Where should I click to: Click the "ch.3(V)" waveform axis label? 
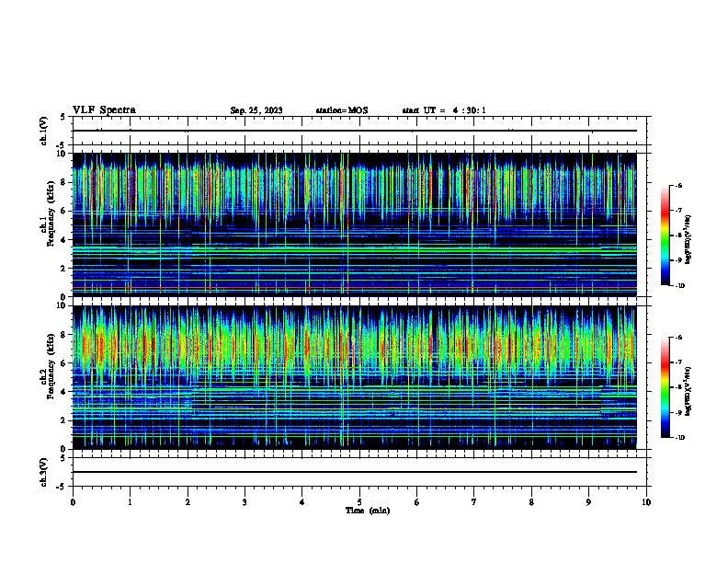44,472
